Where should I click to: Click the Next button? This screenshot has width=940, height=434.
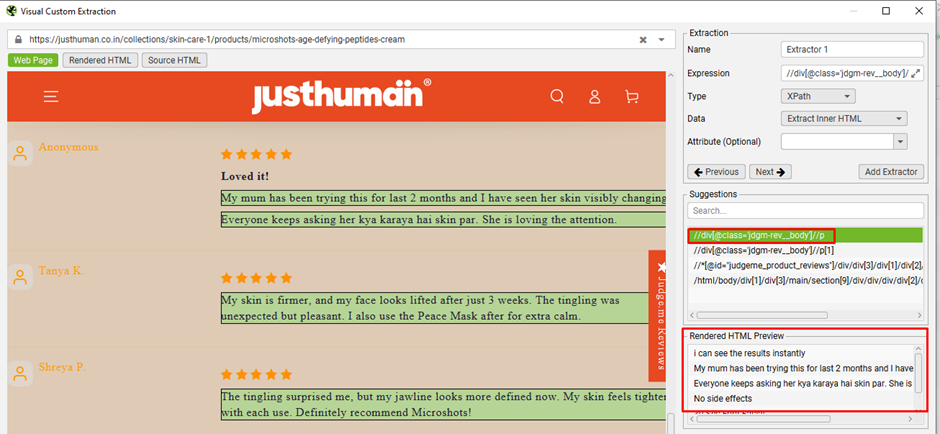770,171
